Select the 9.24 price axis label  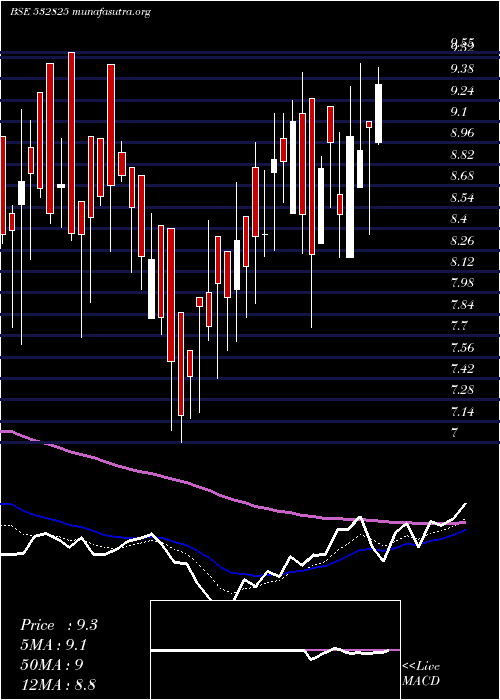tap(462, 91)
